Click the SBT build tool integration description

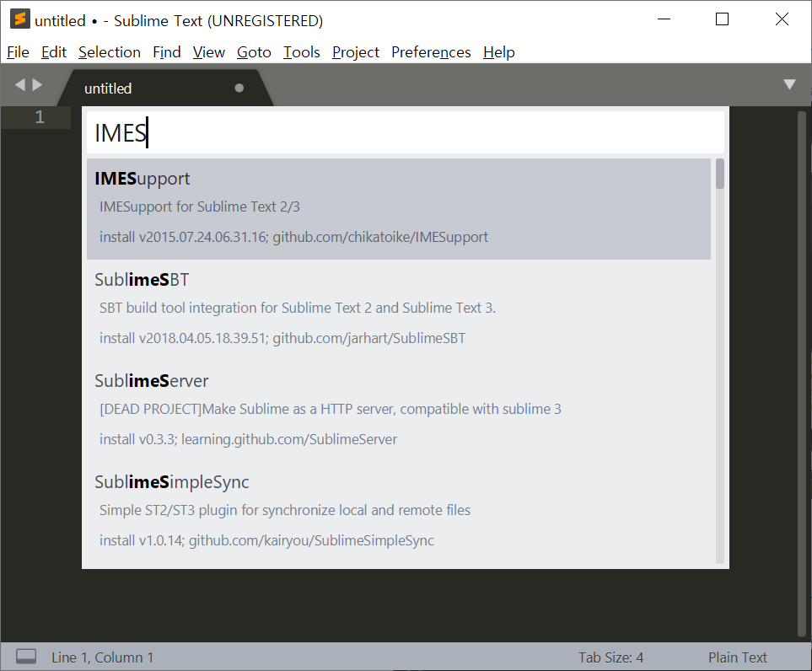pyautogui.click(x=298, y=308)
